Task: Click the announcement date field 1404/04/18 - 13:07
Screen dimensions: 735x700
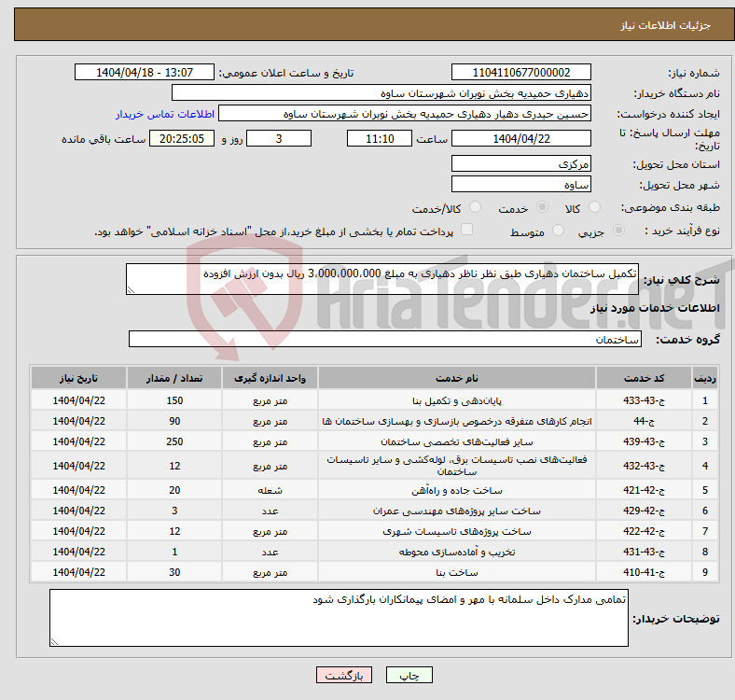Action: click(x=145, y=72)
